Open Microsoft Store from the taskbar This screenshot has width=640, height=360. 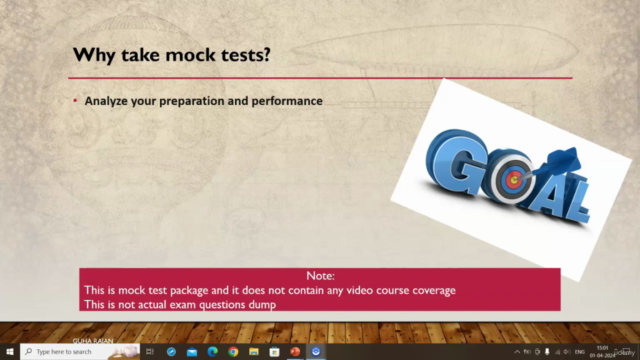coord(274,351)
